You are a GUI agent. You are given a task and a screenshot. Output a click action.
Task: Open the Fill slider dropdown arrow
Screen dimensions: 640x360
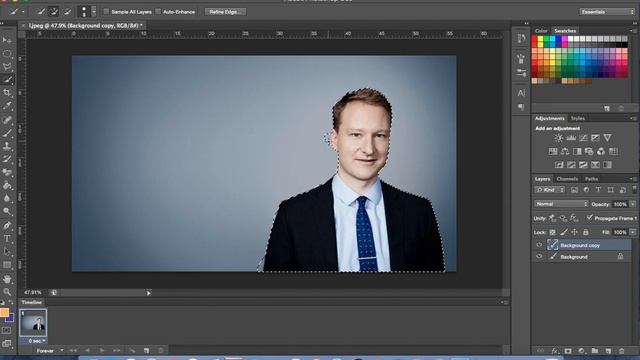(x=633, y=232)
